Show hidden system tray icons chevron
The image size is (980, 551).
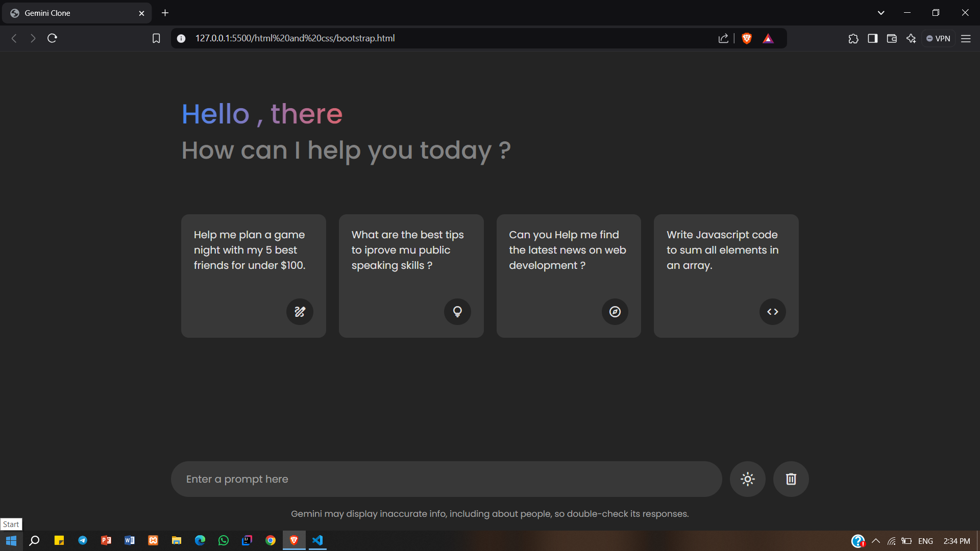(x=876, y=541)
